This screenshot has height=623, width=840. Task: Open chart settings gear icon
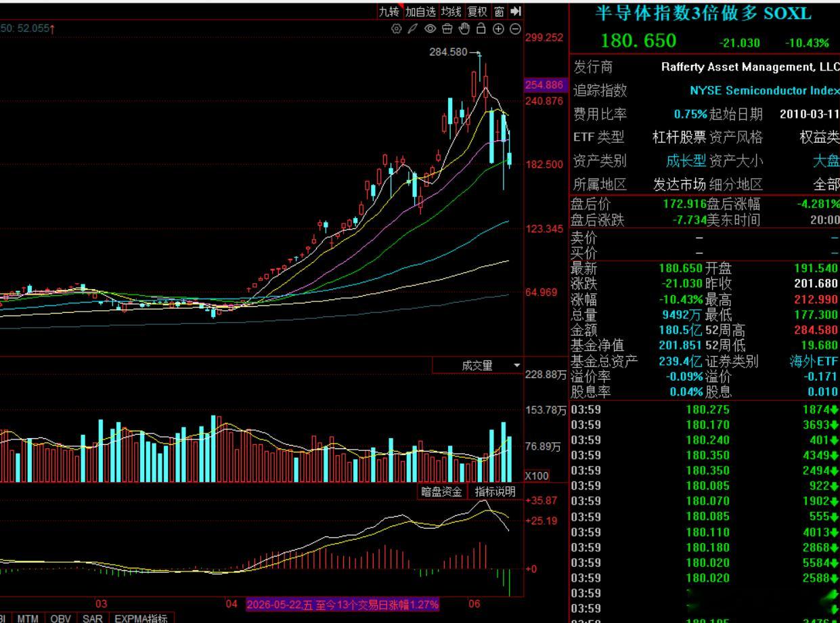397,28
